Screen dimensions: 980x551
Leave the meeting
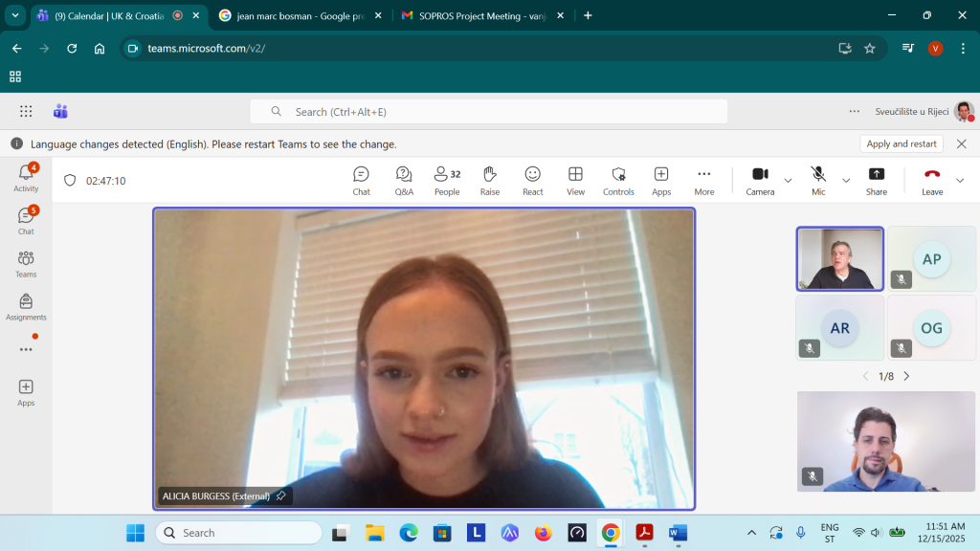[x=932, y=179]
